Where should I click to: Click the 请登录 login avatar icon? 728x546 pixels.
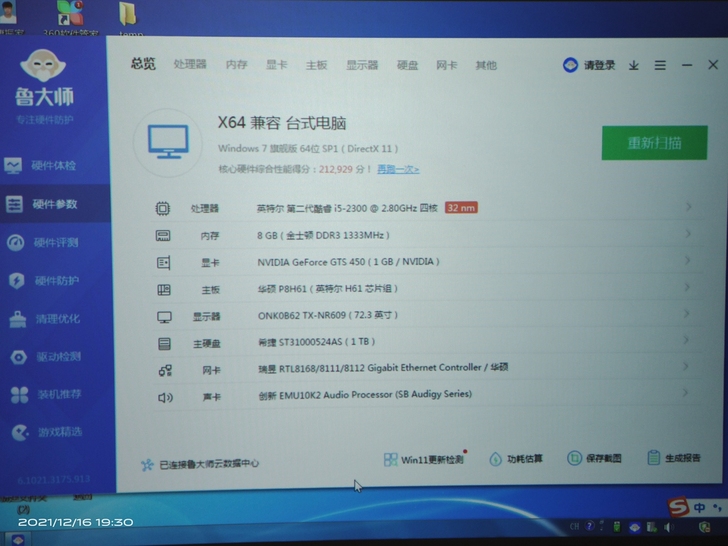pyautogui.click(x=570, y=65)
